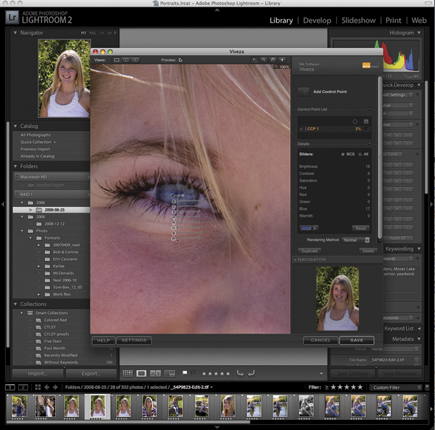The width and height of the screenshot is (435, 430).
Task: Switch Lightroom to Survey view
Action: (x=170, y=373)
